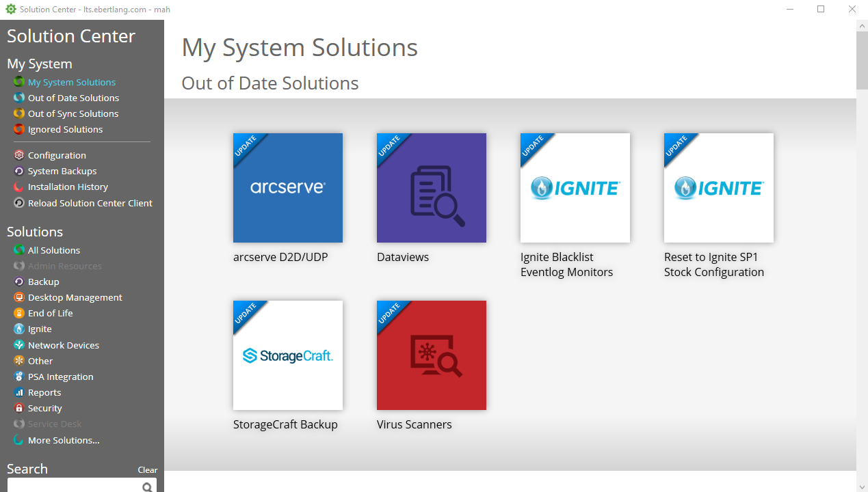Click the Ignored Solutions icon
The image size is (868, 492).
pyautogui.click(x=19, y=129)
